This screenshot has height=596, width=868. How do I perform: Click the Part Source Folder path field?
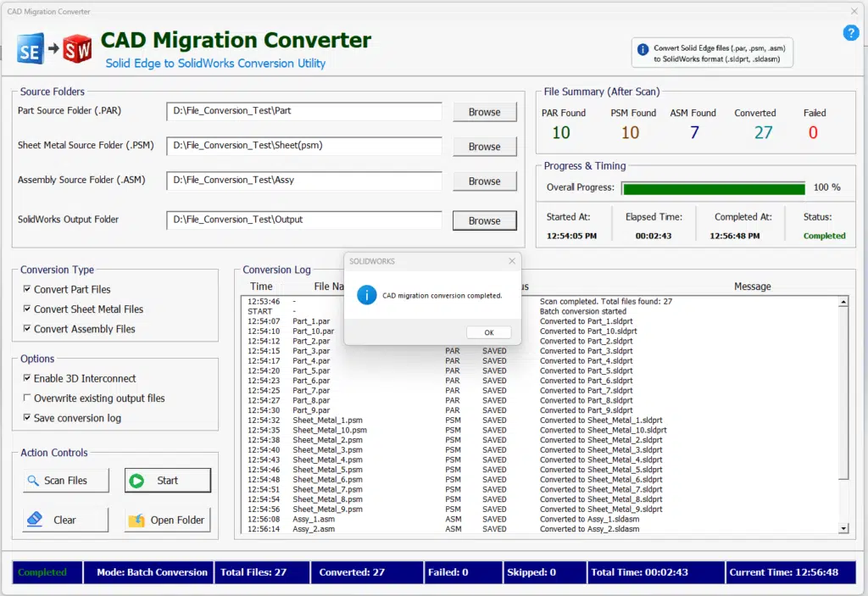click(304, 111)
